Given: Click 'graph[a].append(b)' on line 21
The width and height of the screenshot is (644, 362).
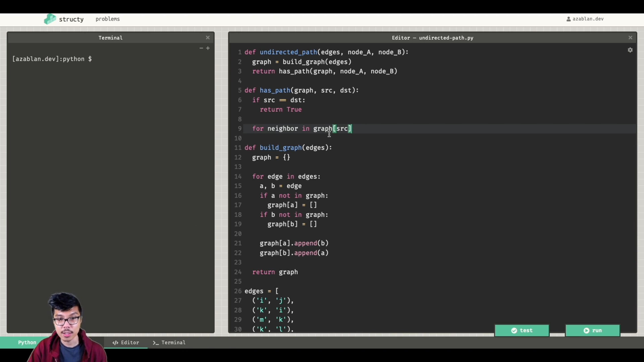Looking at the screenshot, I should point(294,243).
